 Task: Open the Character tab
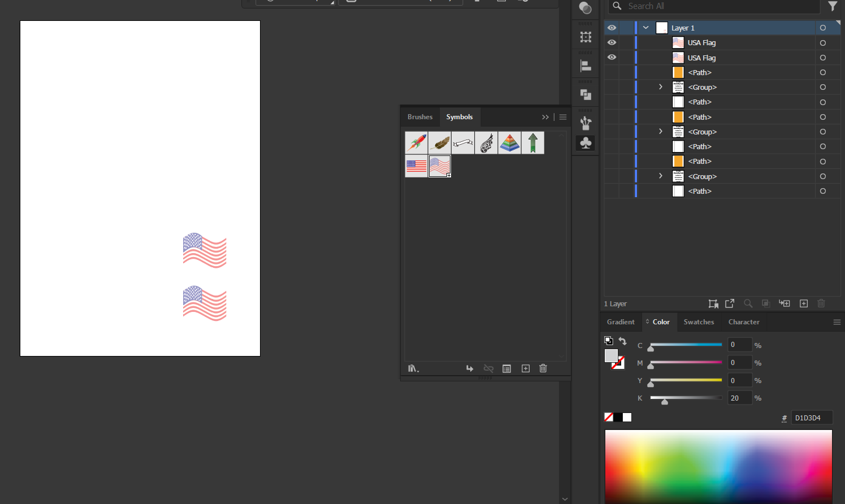click(x=744, y=322)
